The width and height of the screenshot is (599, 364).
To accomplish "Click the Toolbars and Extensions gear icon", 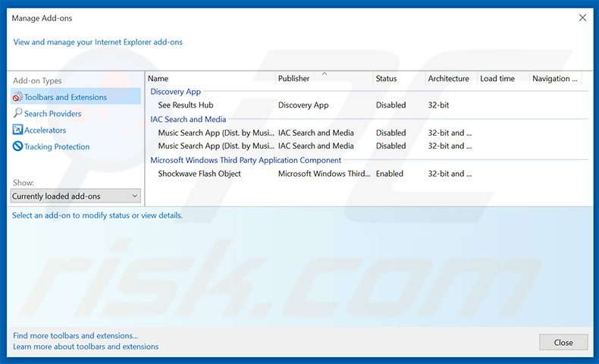I will pos(17,96).
